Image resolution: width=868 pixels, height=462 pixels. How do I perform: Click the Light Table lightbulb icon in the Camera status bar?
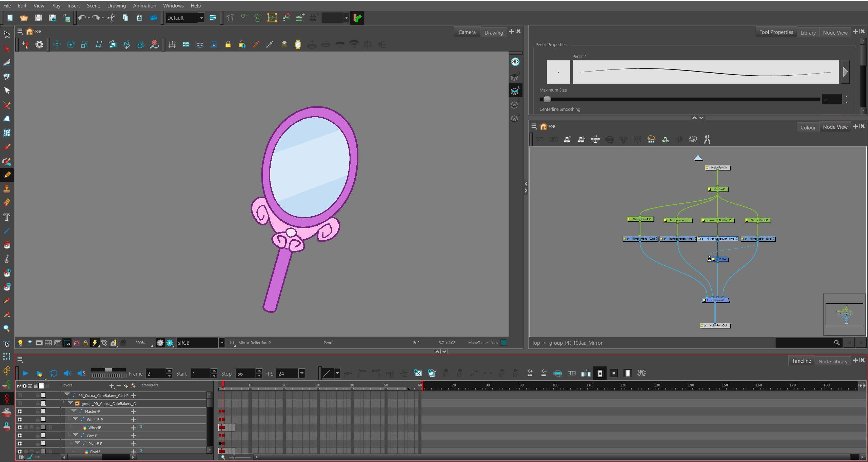[20, 343]
